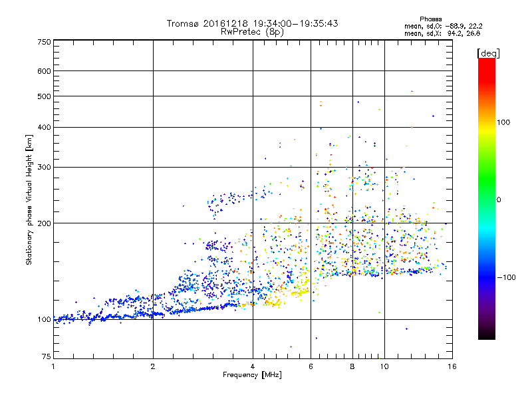This screenshot has width=532, height=399.
Task: Click the y-axis tick label '400'
Action: point(45,128)
